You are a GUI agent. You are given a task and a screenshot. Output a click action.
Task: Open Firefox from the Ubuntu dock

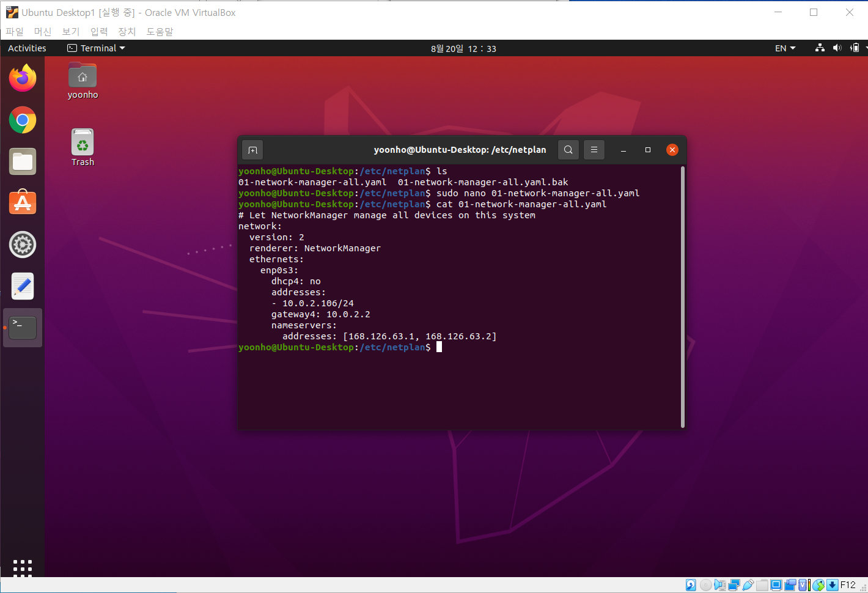click(23, 78)
